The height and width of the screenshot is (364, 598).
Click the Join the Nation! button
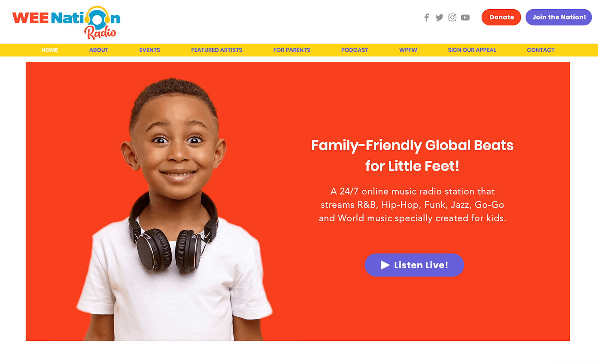pyautogui.click(x=559, y=17)
